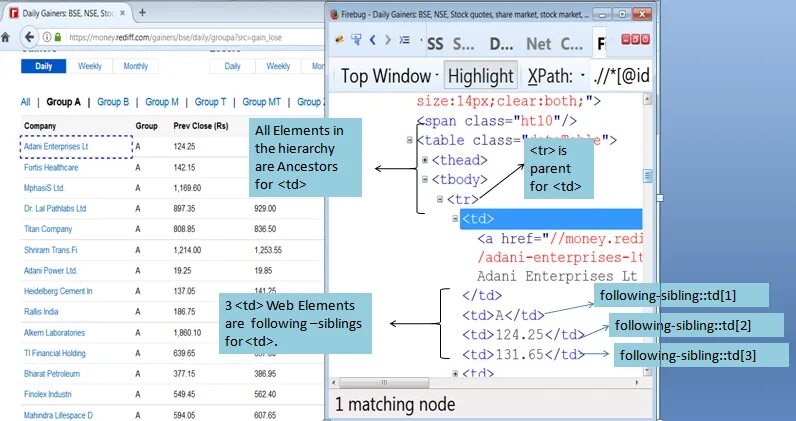Viewport: 796px width, 421px height.
Task: Open the D... (DOM) tab in Firebug
Action: click(501, 44)
